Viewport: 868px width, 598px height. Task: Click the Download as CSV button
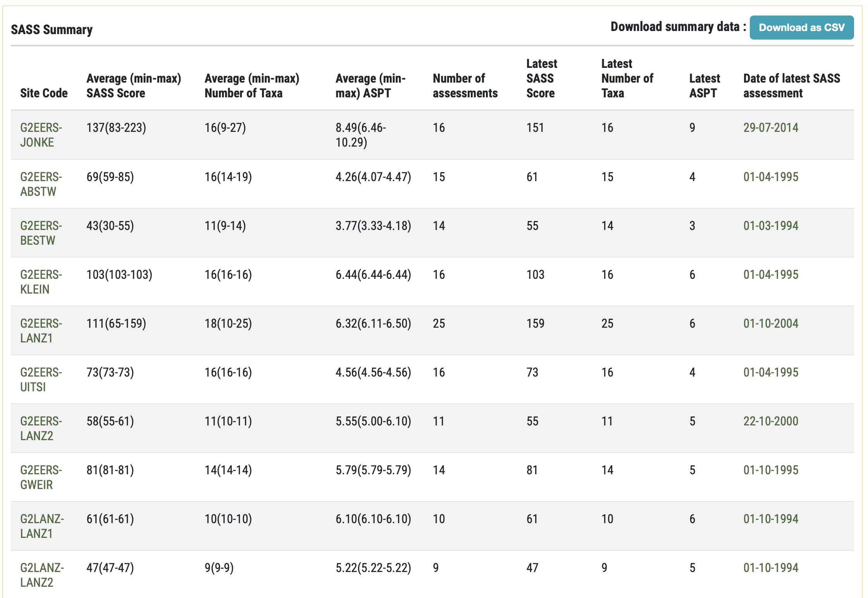[801, 28]
